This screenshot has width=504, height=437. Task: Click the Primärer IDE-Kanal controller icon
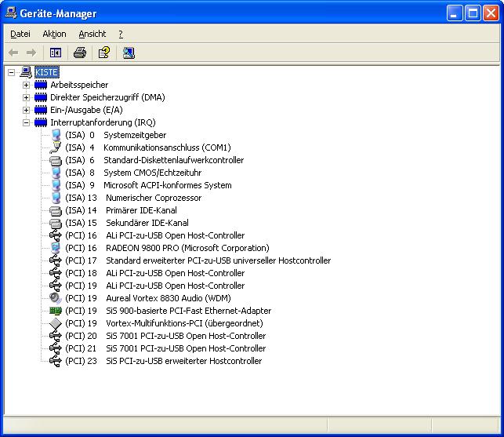(56, 210)
